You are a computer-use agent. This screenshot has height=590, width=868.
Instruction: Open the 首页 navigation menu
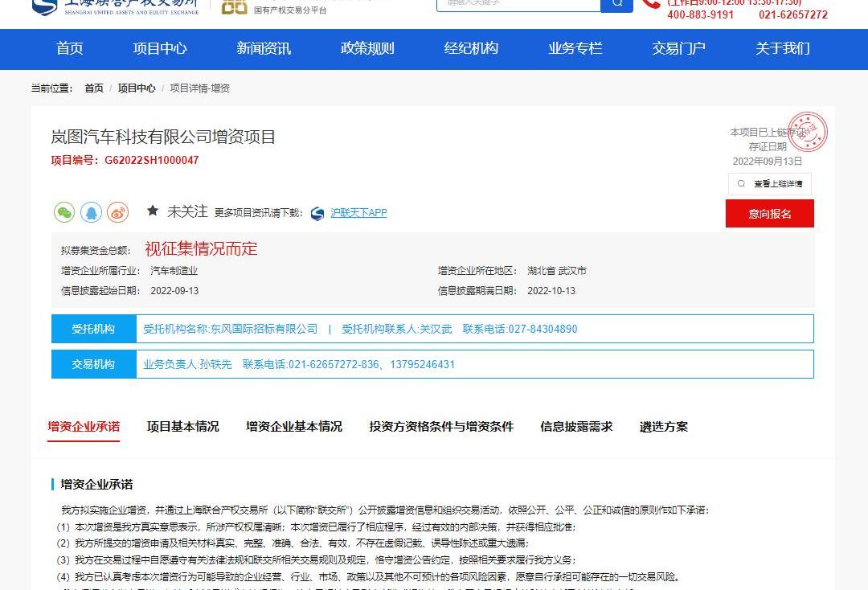pyautogui.click(x=70, y=49)
